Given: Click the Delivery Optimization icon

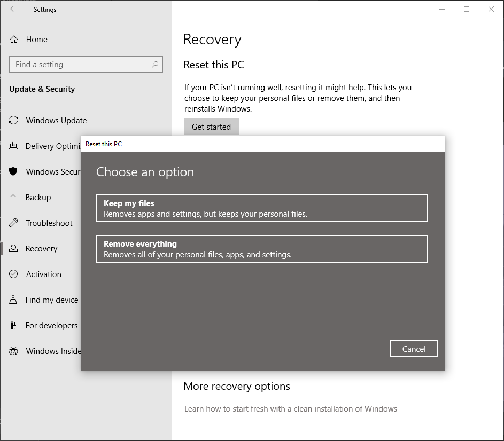Looking at the screenshot, I should coord(14,146).
